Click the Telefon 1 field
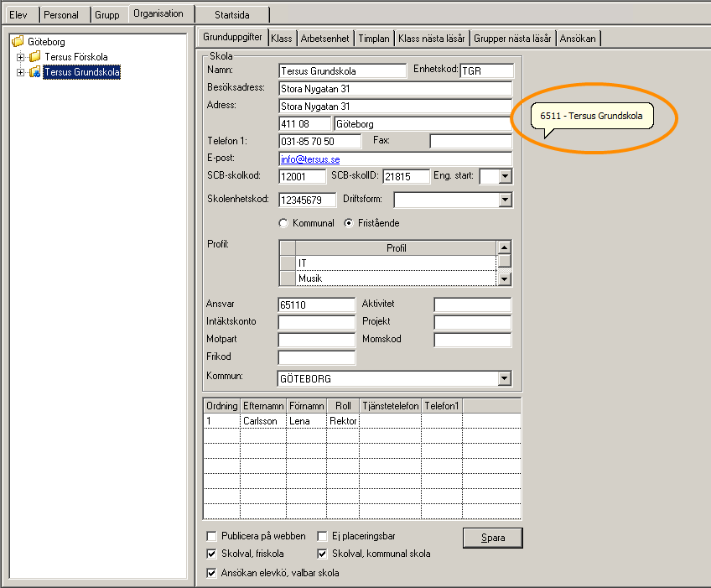The width and height of the screenshot is (711, 588). [x=320, y=141]
